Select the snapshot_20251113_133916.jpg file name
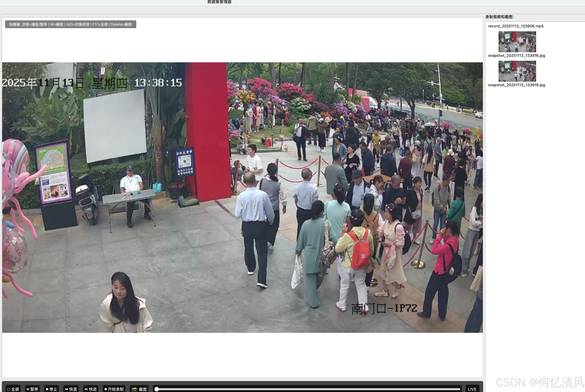585x392 pixels. coord(516,56)
